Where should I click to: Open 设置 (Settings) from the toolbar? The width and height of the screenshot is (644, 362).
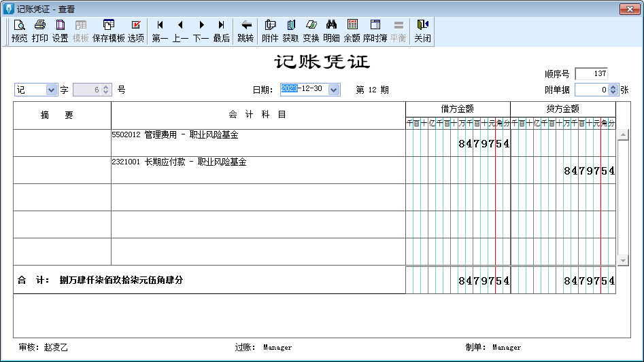(60, 31)
